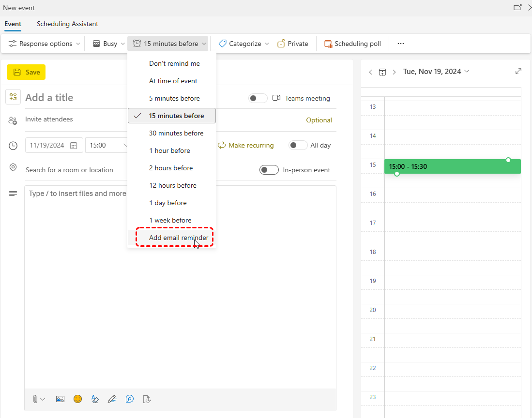The image size is (532, 418).
Task: Click the paperclip attach file icon
Action: click(35, 399)
